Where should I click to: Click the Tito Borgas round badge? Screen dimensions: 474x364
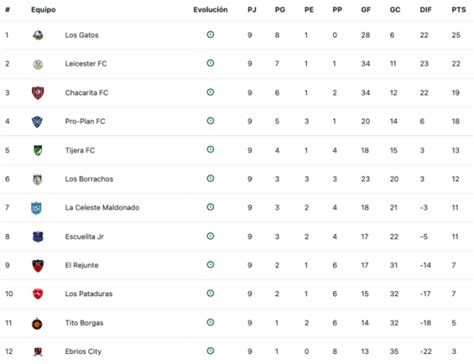click(37, 323)
